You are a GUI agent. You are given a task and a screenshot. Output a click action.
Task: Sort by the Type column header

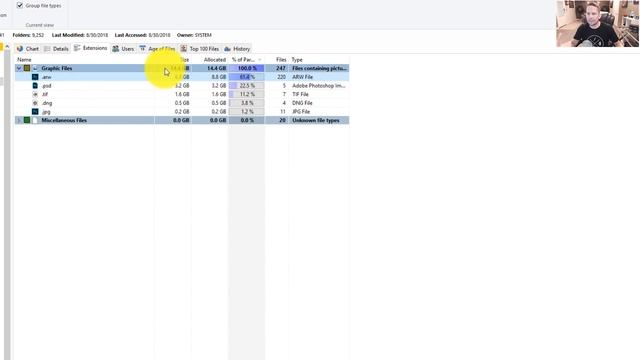[297, 60]
